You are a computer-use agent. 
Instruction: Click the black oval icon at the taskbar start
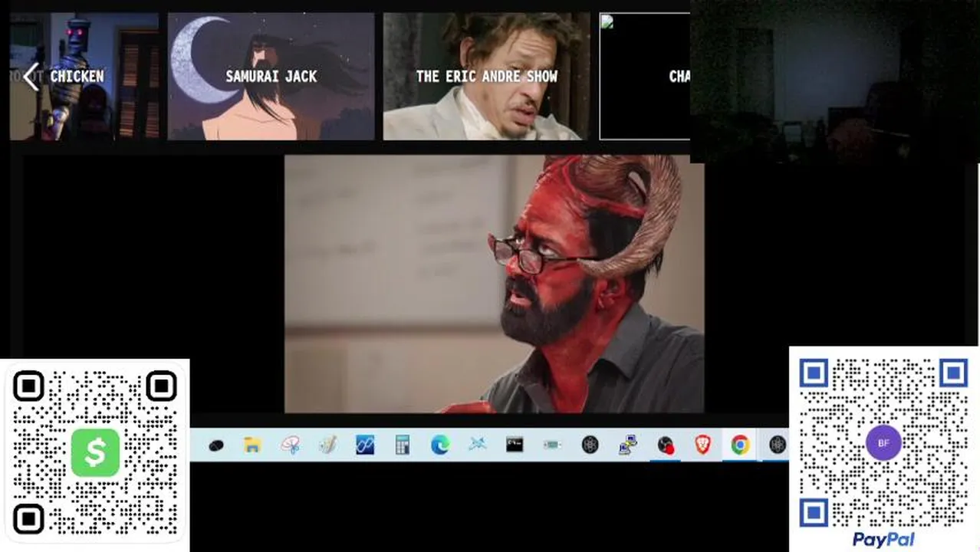[x=216, y=445]
